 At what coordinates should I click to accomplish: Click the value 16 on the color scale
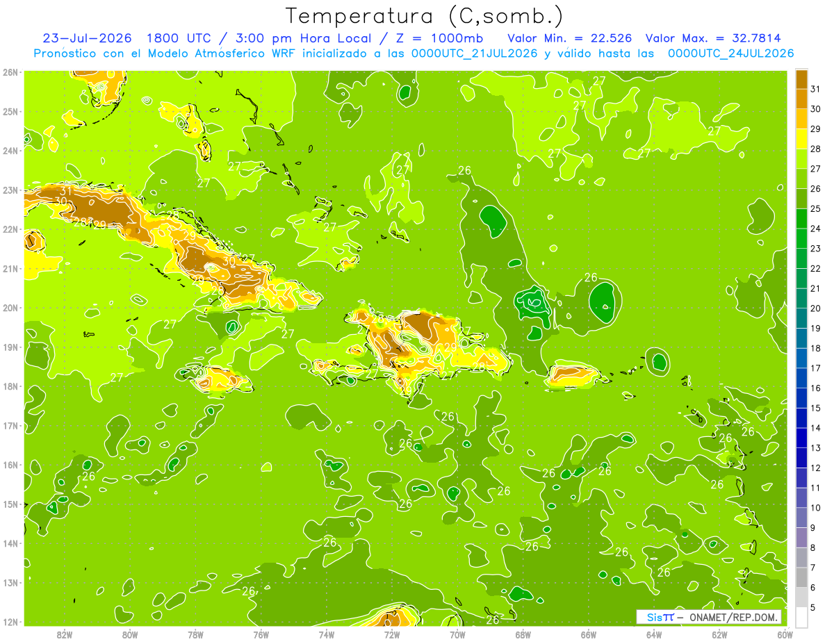[817, 388]
